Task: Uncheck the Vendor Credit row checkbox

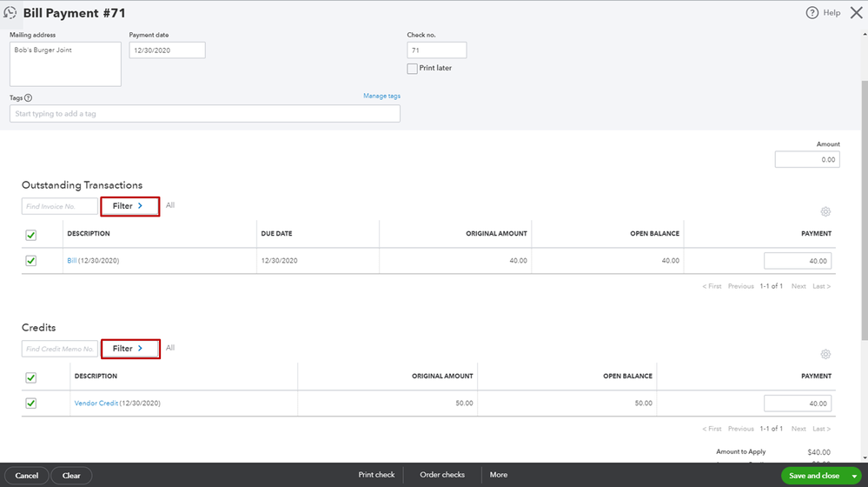Action: [31, 404]
